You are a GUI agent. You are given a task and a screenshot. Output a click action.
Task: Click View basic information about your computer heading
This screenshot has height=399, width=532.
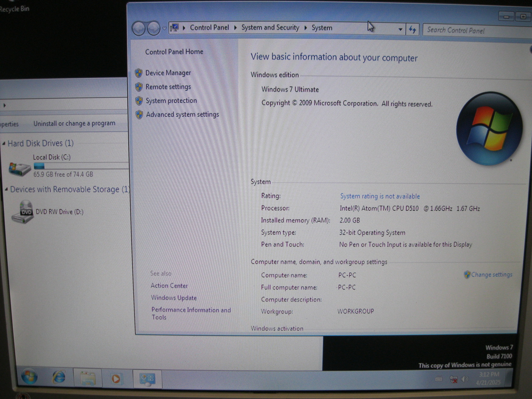pos(334,57)
